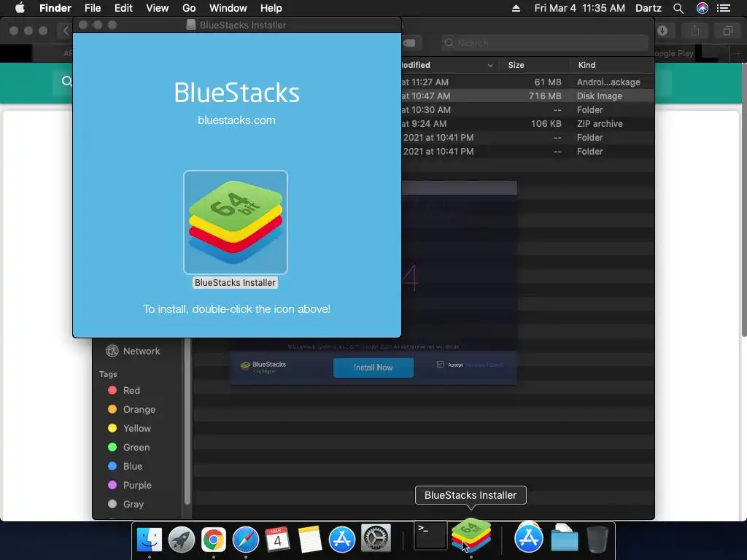Image resolution: width=747 pixels, height=560 pixels.
Task: Open the Calendar dock icon
Action: click(277, 540)
